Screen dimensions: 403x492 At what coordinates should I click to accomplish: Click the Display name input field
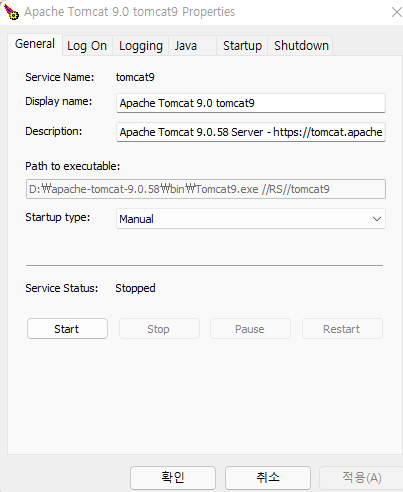[x=251, y=103]
